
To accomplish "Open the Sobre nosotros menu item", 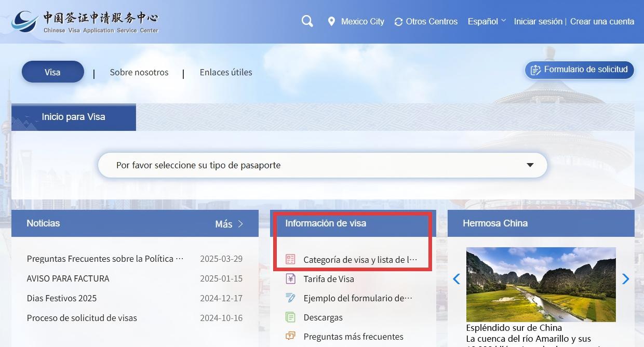I will pyautogui.click(x=139, y=72).
